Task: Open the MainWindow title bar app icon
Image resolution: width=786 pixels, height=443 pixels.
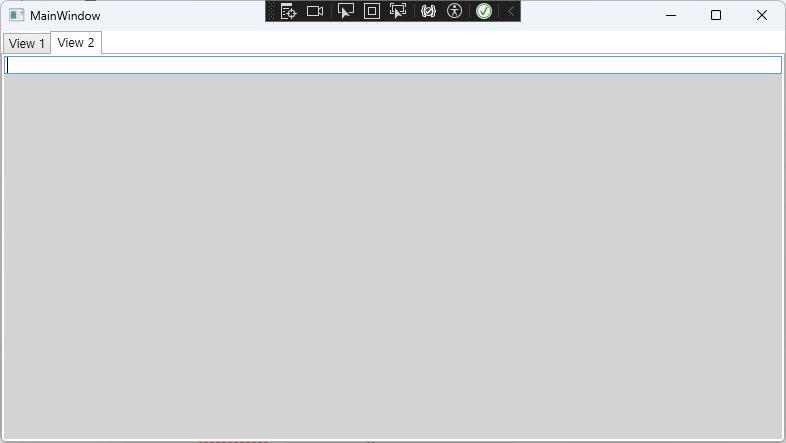Action: [x=16, y=15]
